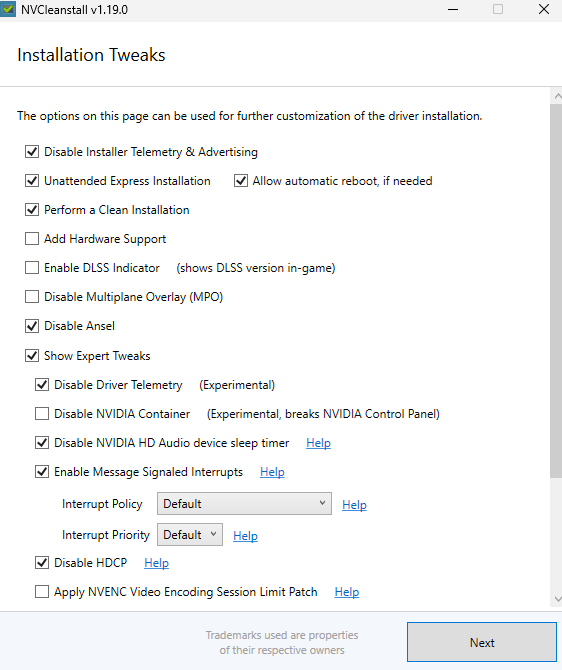Open Help link beside Interrupt Priority

pyautogui.click(x=245, y=536)
